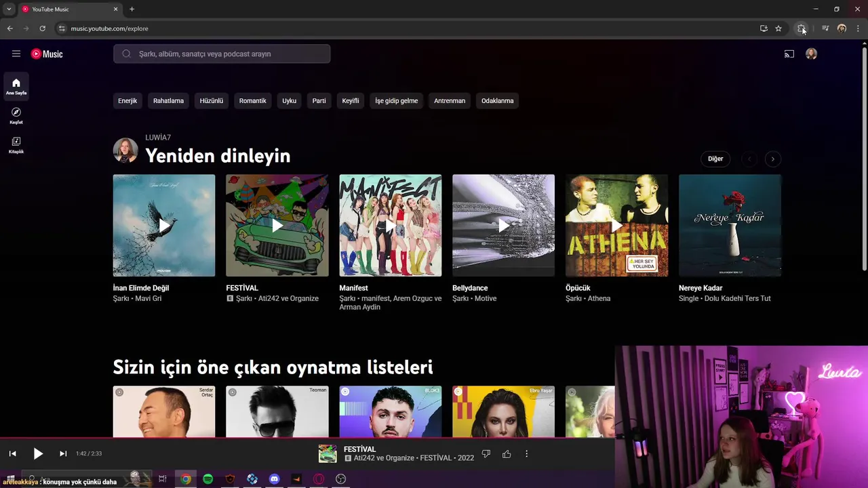
Task: Close the YouTube Music tab
Action: [x=115, y=9]
